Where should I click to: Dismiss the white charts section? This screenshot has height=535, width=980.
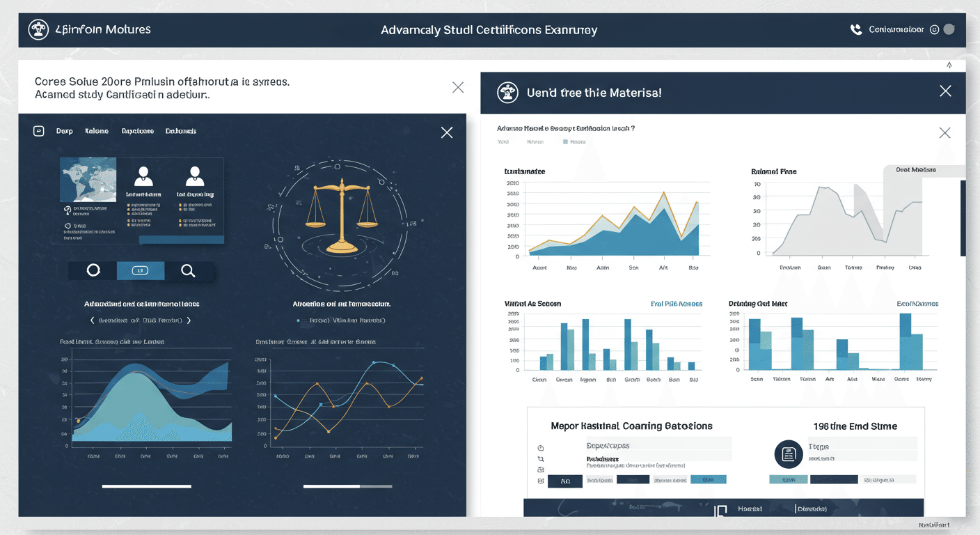(945, 132)
